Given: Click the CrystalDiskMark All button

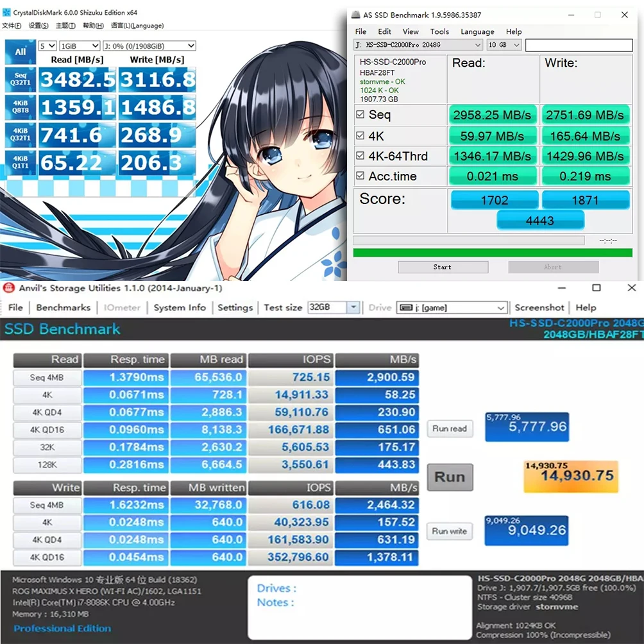Looking at the screenshot, I should (20, 52).
